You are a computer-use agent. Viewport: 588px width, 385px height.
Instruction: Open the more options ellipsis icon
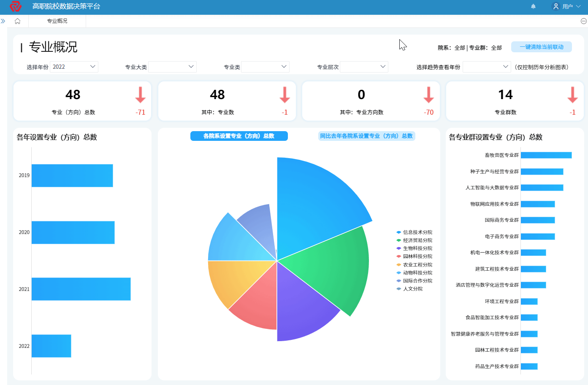[583, 21]
